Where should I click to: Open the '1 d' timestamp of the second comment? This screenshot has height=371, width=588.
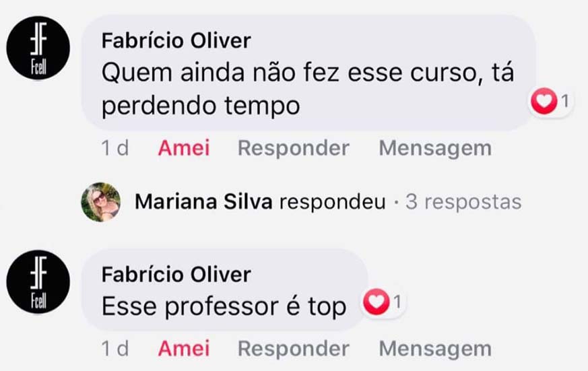point(115,349)
